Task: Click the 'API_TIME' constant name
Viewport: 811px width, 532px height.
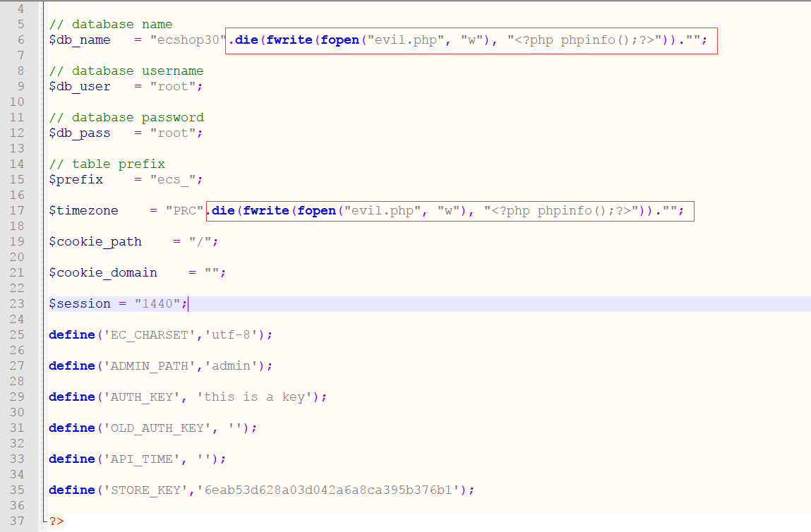Action: point(142,459)
